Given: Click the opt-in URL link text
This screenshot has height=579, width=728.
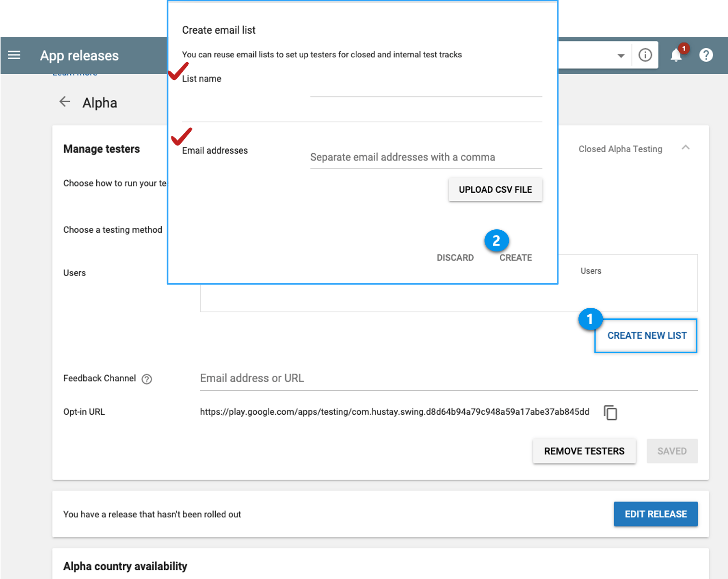Looking at the screenshot, I should 394,412.
